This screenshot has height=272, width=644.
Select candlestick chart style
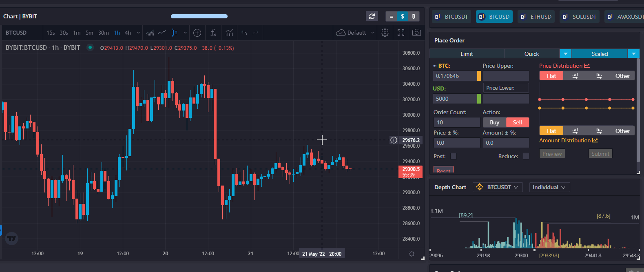174,33
